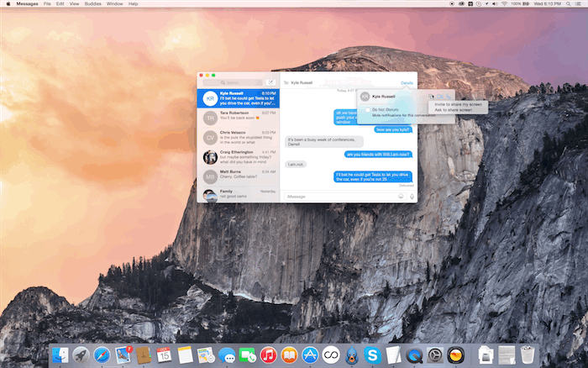Screen dimensions: 588x368
Task: Click the screen sharing icon in Details
Action: click(x=429, y=97)
